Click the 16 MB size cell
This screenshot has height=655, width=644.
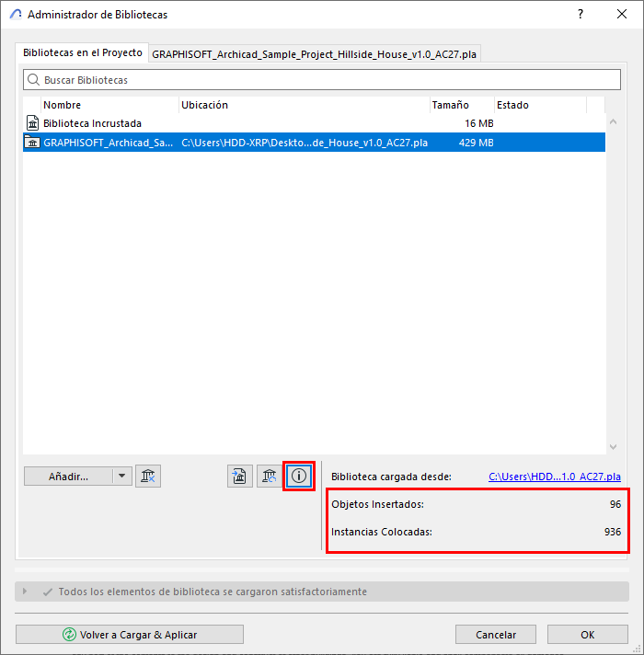[479, 123]
